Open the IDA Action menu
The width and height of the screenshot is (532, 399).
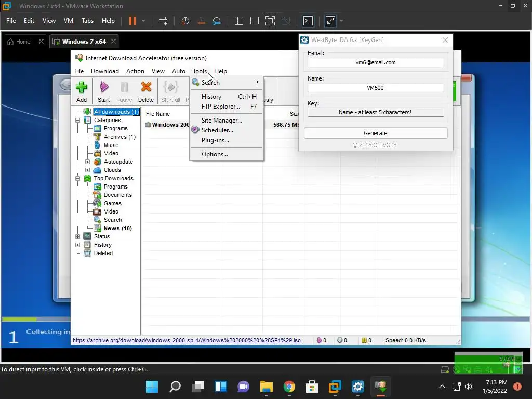pyautogui.click(x=135, y=71)
